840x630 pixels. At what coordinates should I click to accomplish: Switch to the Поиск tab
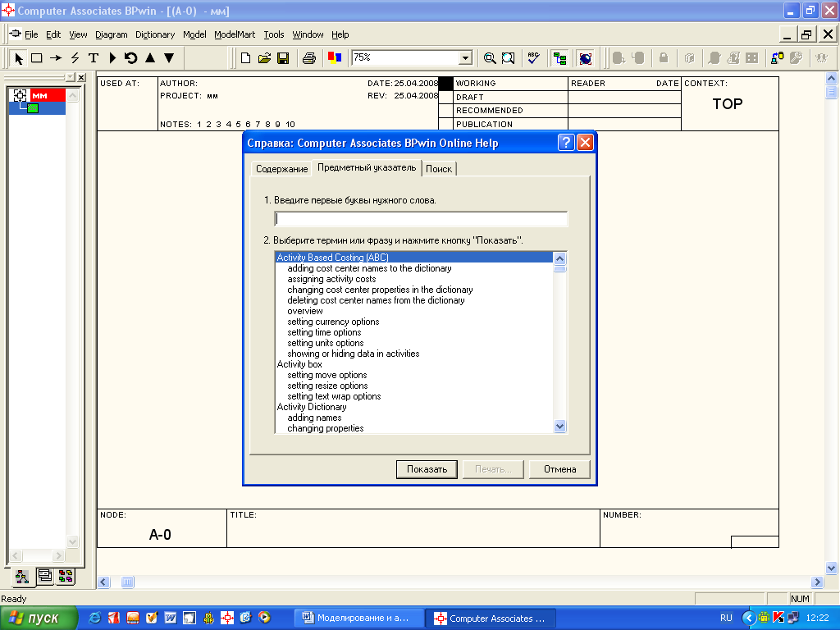tap(439, 169)
